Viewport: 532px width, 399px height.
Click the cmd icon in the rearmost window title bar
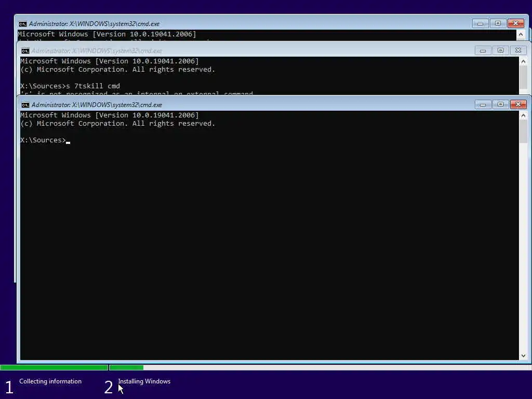click(22, 24)
